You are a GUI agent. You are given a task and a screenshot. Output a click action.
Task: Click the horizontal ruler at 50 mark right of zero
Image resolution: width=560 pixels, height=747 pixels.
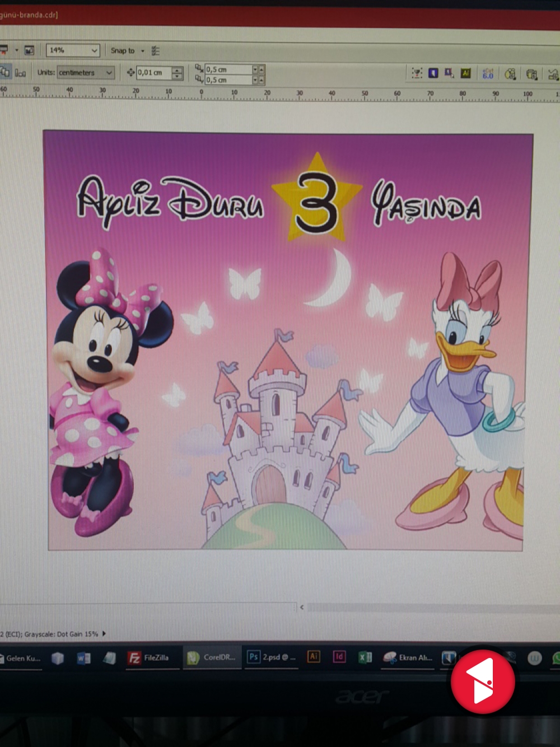click(x=365, y=94)
